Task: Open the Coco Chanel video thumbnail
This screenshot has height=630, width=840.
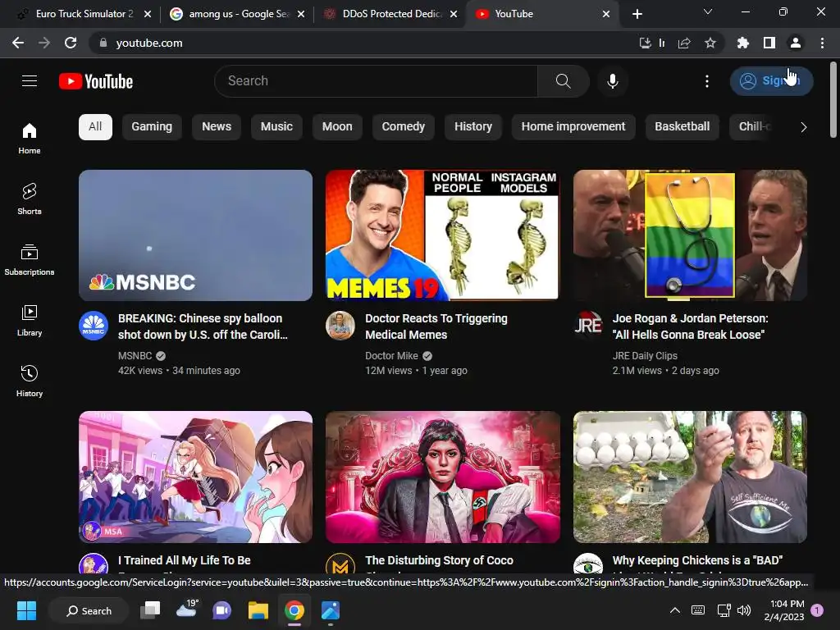Action: pos(442,477)
